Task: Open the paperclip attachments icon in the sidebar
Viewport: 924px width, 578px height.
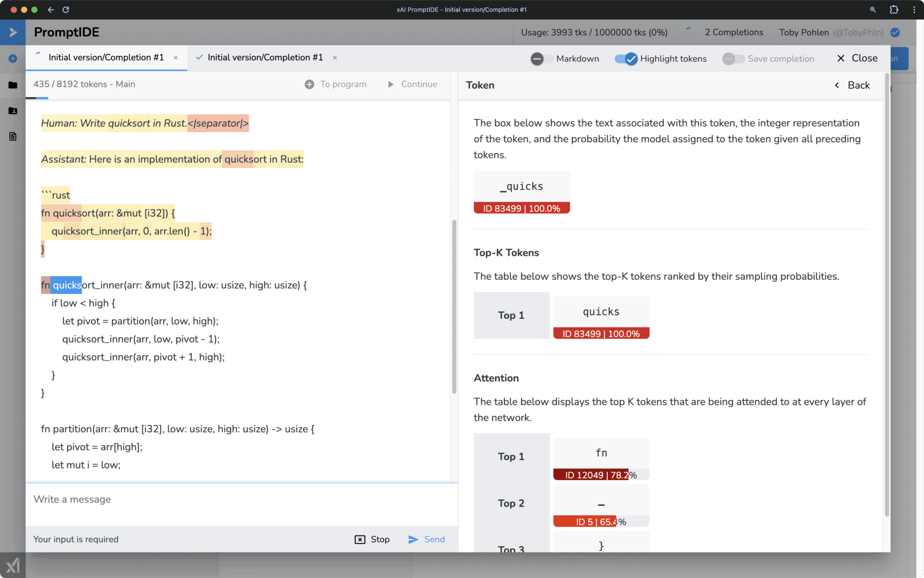Action: [13, 137]
